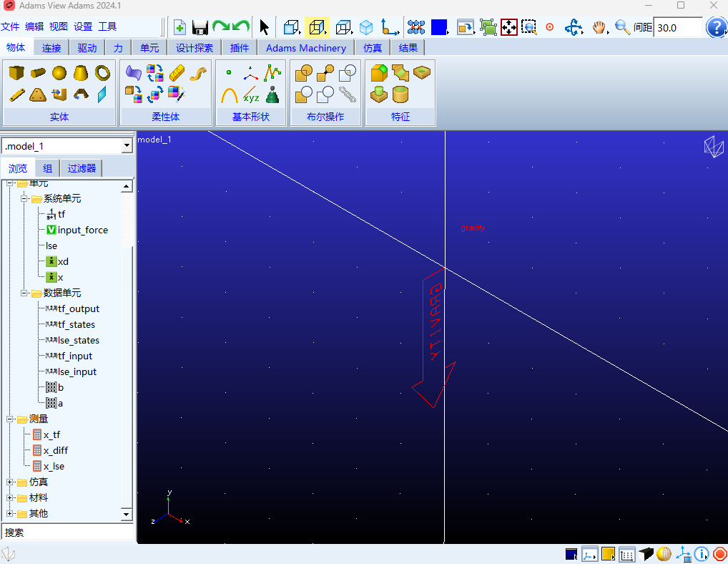Click the tree scrollbar down arrow
This screenshot has height=564, width=728.
127,515
